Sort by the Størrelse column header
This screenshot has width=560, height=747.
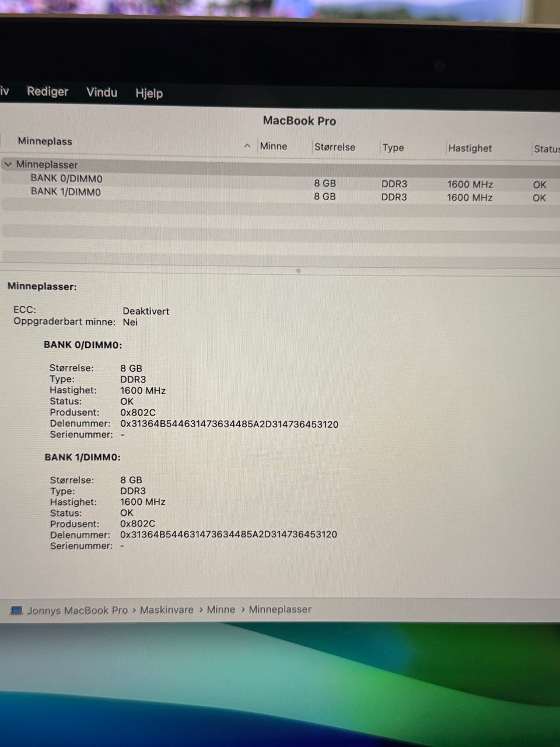pyautogui.click(x=335, y=147)
